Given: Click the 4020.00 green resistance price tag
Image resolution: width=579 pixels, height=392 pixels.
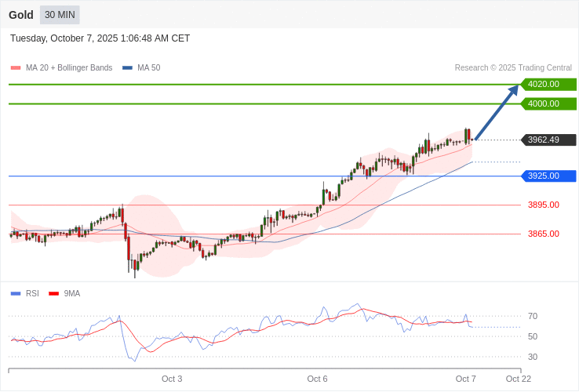Looking at the screenshot, I should [x=548, y=85].
